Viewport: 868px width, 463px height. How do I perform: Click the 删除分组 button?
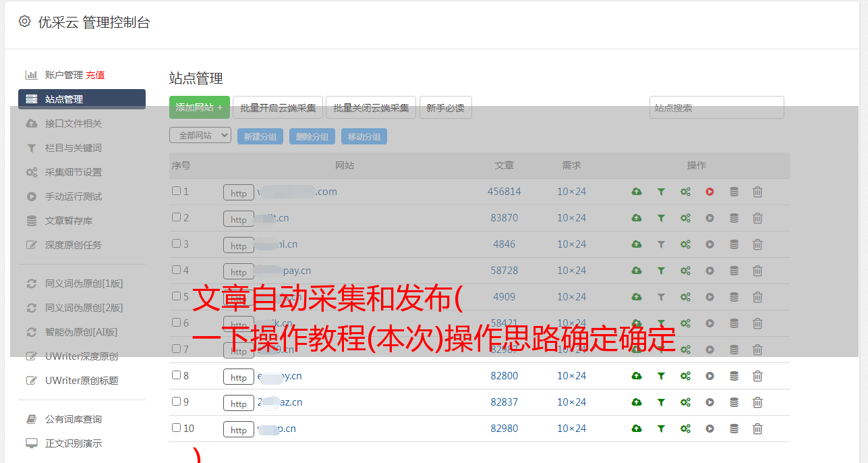pyautogui.click(x=312, y=136)
